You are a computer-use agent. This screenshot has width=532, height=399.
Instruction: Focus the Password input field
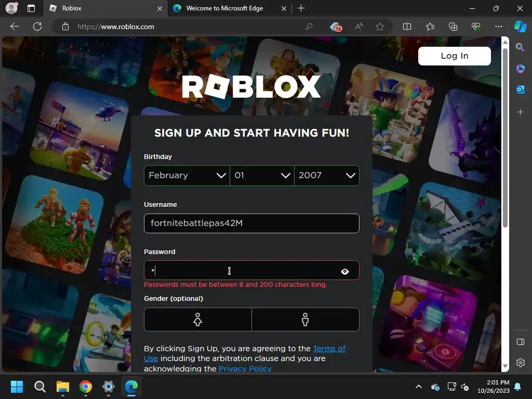[x=251, y=270]
